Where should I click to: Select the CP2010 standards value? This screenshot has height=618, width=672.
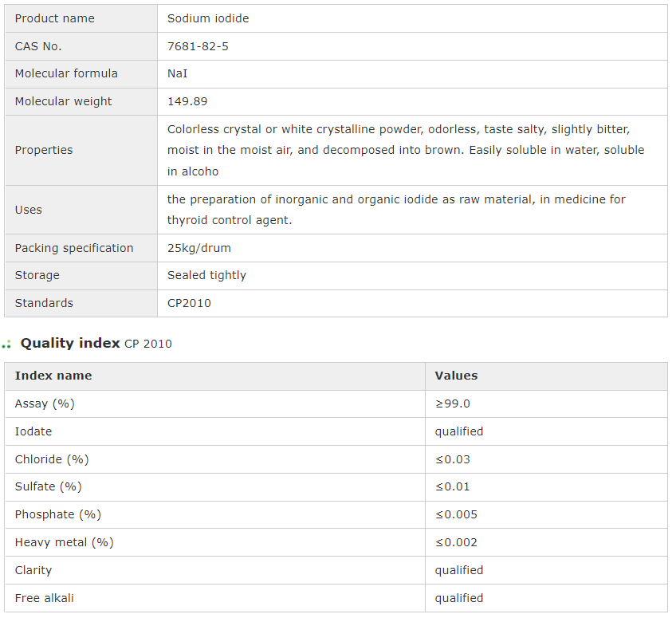[x=189, y=303]
